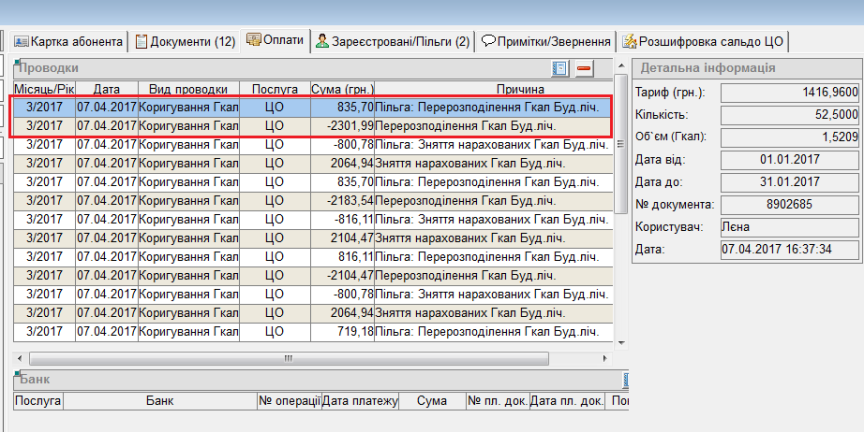
Task: Switch to Документи (12) tab
Action: 185,41
